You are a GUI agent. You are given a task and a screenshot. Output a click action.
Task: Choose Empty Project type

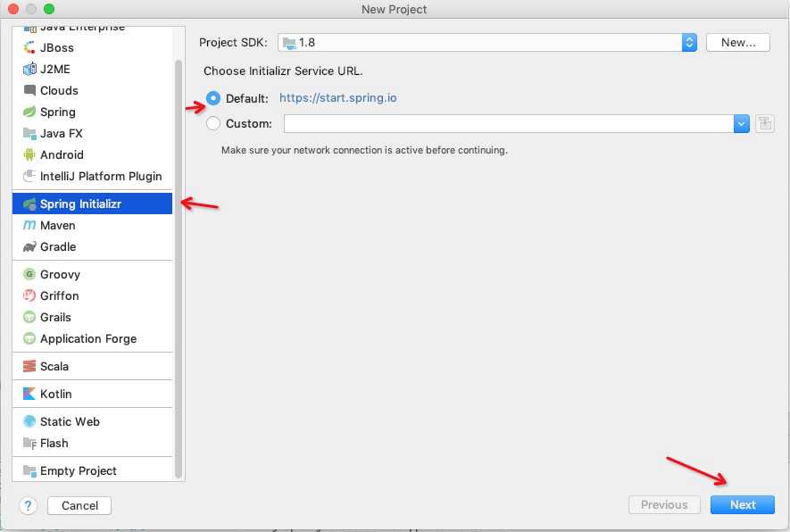pos(92,470)
